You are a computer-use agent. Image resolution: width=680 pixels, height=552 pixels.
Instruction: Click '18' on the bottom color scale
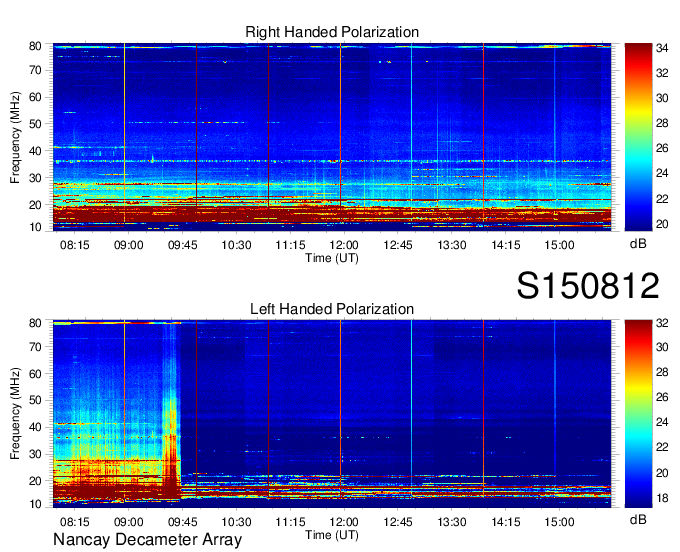point(662,498)
